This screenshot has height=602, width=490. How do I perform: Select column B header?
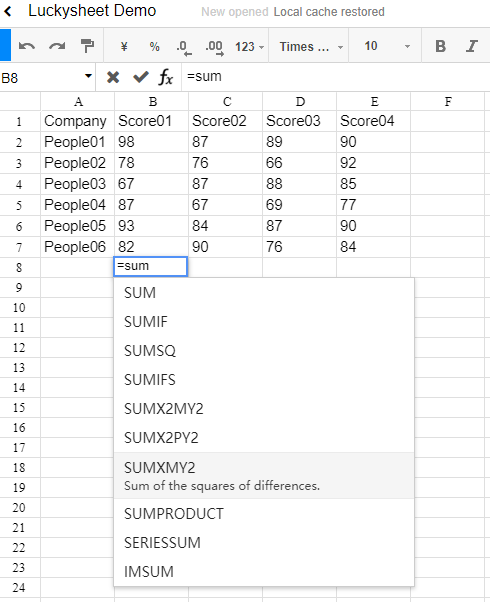tap(152, 102)
